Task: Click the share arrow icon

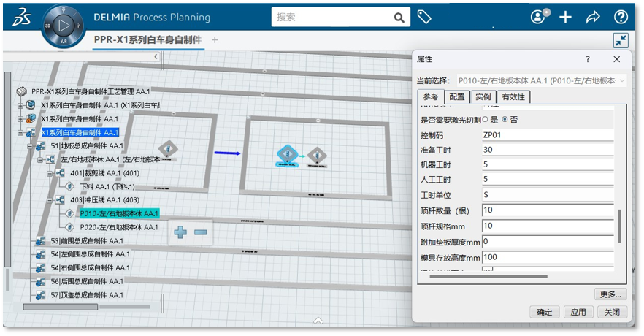Action: 592,17
